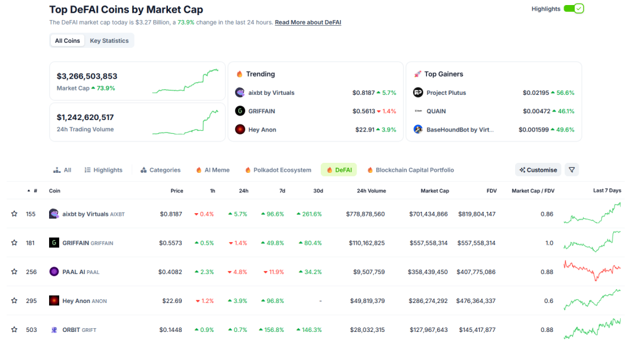Image resolution: width=644 pixels, height=342 pixels.
Task: Open Project Plutus in Top Gainers
Action: click(x=446, y=93)
